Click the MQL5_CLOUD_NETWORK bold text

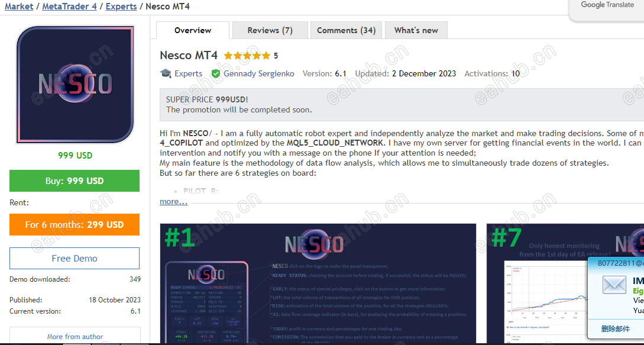click(x=334, y=143)
